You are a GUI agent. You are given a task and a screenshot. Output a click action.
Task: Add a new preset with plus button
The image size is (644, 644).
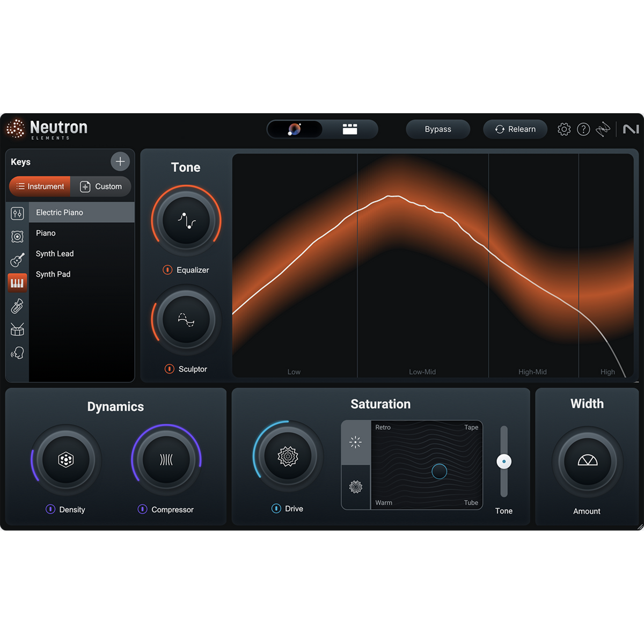(x=120, y=162)
